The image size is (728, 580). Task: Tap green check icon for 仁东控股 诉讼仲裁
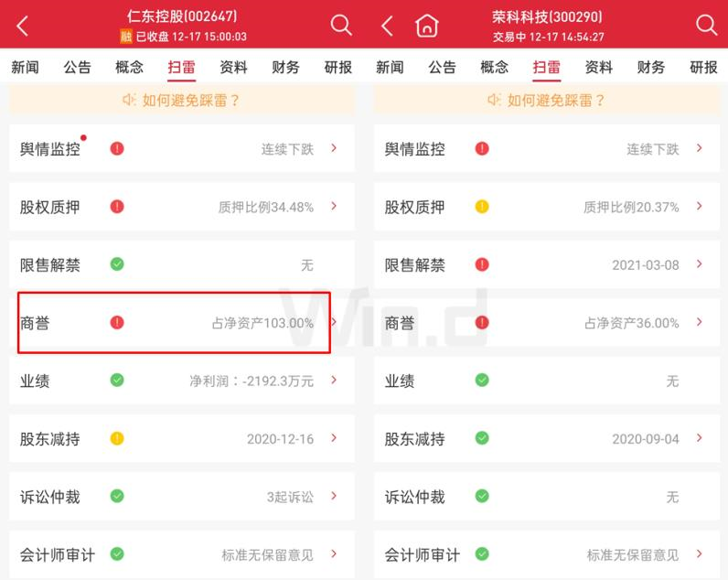pos(117,496)
